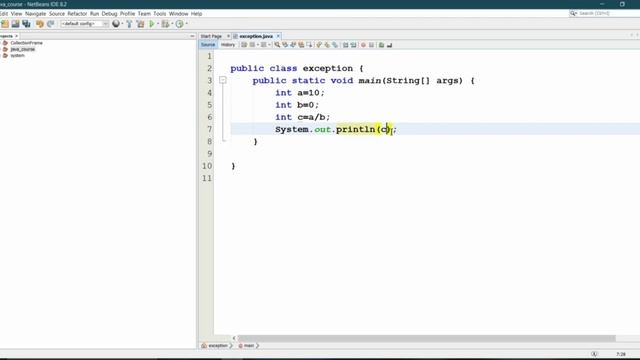
Task: Switch to Source view button
Action: (208, 45)
